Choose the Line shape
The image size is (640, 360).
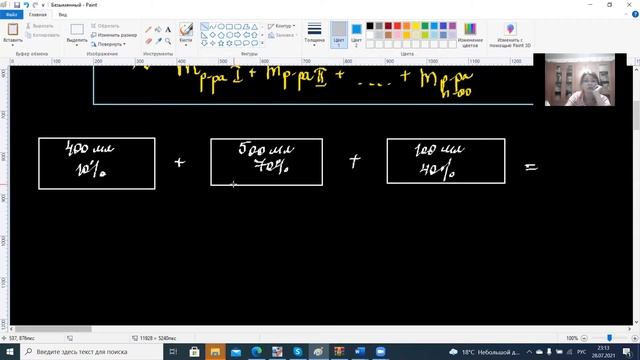(204, 27)
